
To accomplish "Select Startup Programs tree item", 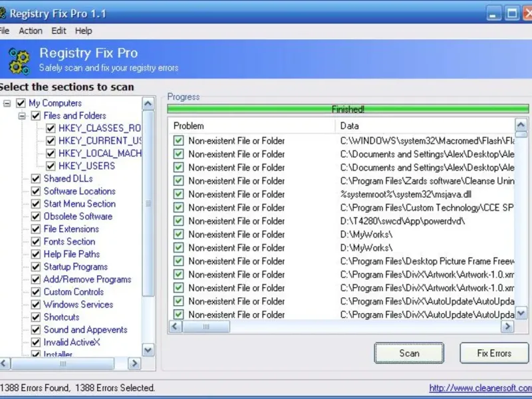I will [x=75, y=267].
